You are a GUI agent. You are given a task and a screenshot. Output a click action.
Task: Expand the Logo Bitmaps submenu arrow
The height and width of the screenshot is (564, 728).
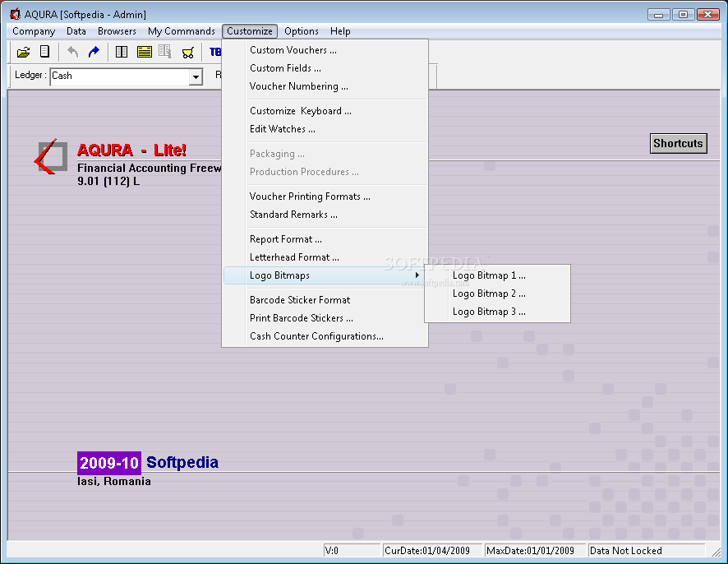tap(417, 275)
